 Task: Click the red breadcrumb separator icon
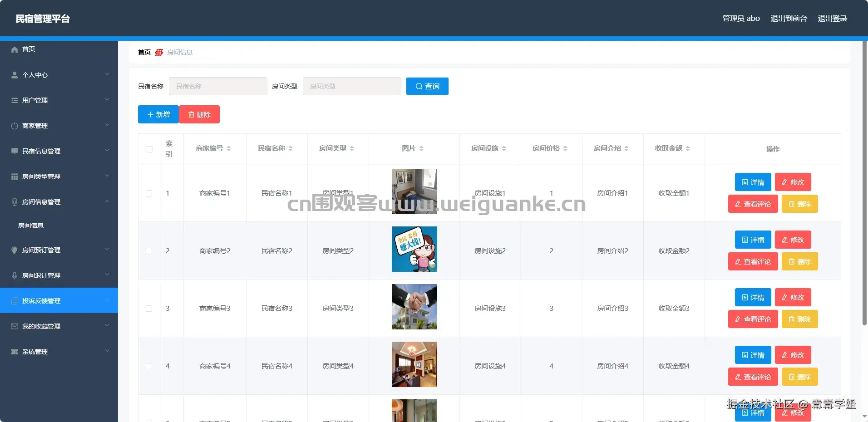tap(159, 52)
